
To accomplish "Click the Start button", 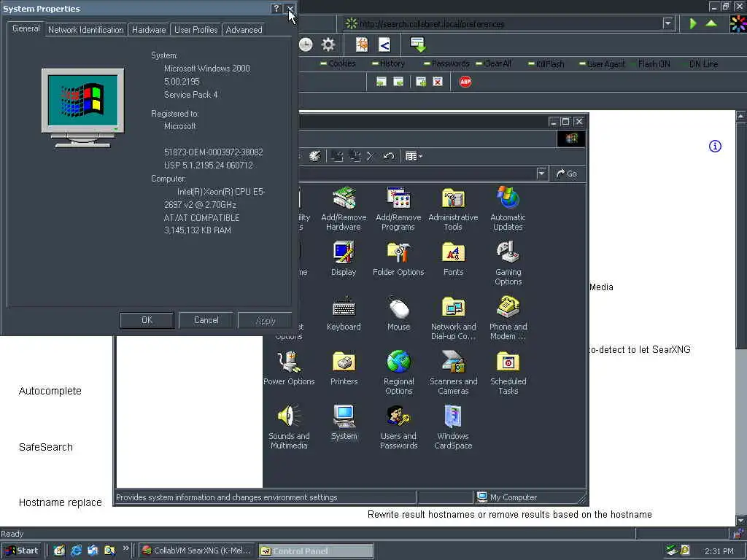I will (22, 551).
